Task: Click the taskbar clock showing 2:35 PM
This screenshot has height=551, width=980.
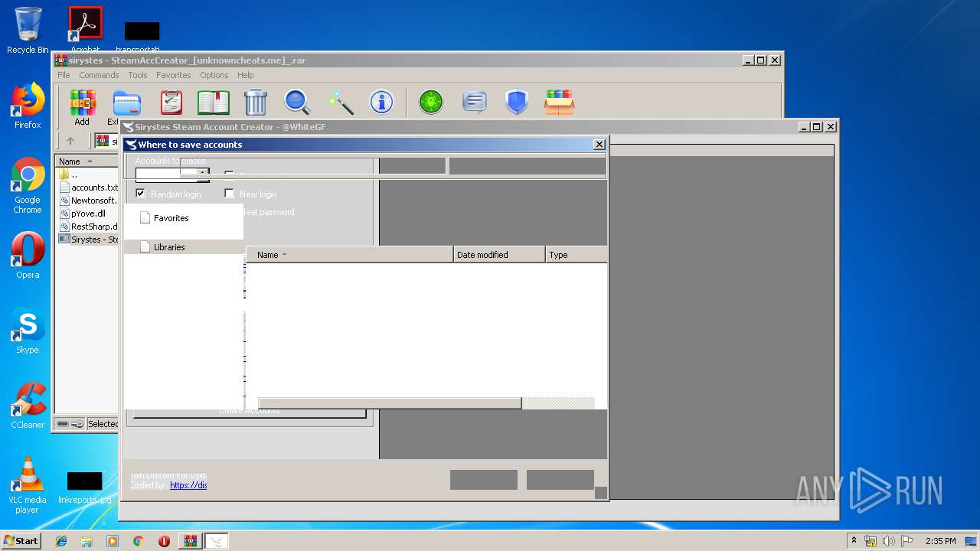Action: pyautogui.click(x=940, y=541)
